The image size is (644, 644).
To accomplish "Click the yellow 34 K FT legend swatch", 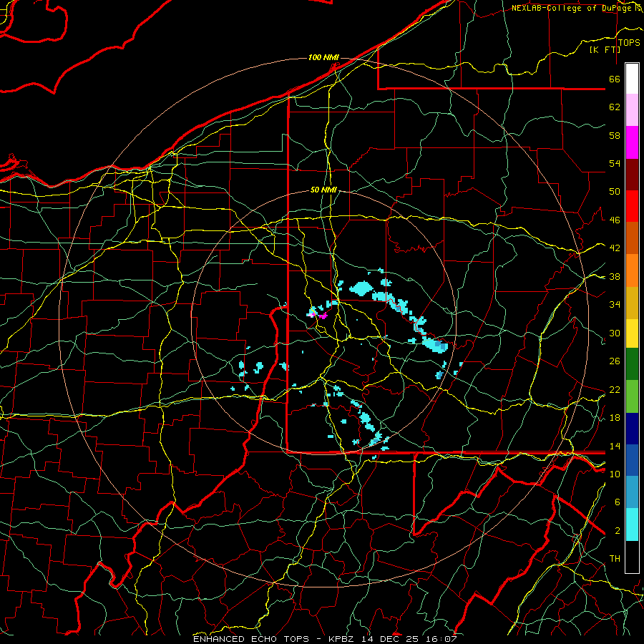I will [632, 333].
